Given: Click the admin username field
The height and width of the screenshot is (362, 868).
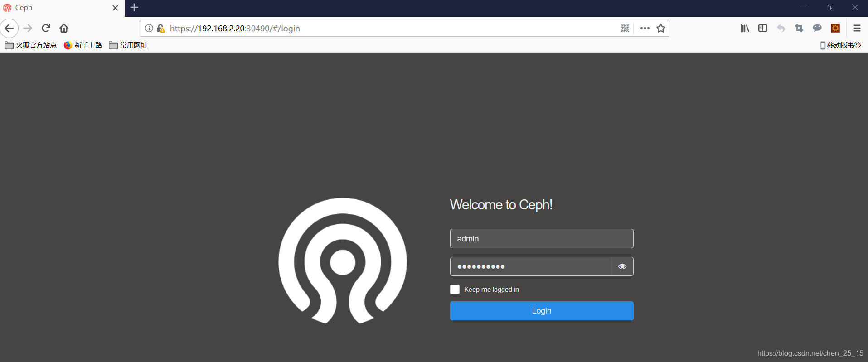Looking at the screenshot, I should 542,239.
